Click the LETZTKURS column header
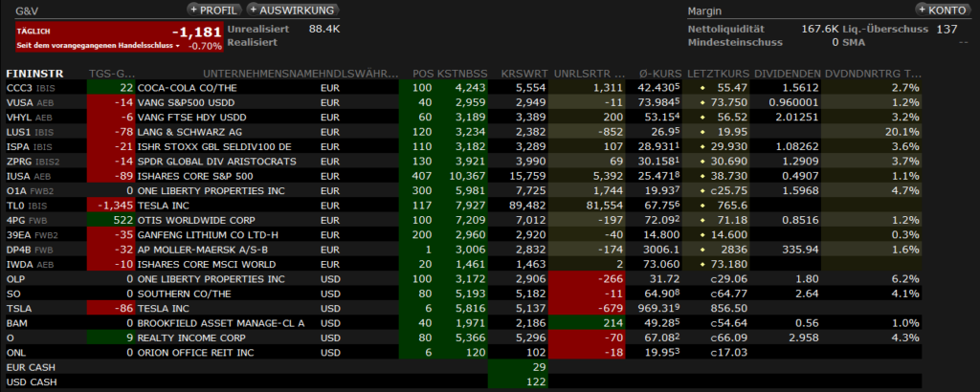The image size is (980, 392). pyautogui.click(x=718, y=73)
